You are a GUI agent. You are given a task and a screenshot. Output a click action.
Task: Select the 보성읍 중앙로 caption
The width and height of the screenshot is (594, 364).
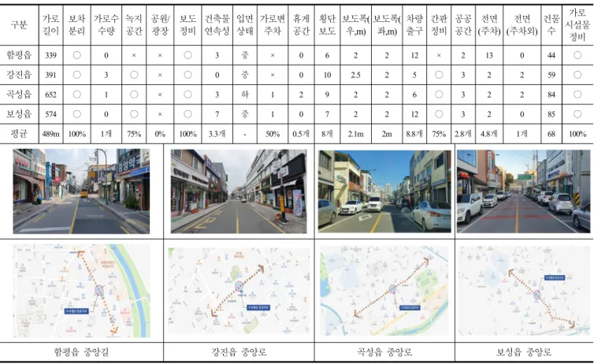[524, 352]
